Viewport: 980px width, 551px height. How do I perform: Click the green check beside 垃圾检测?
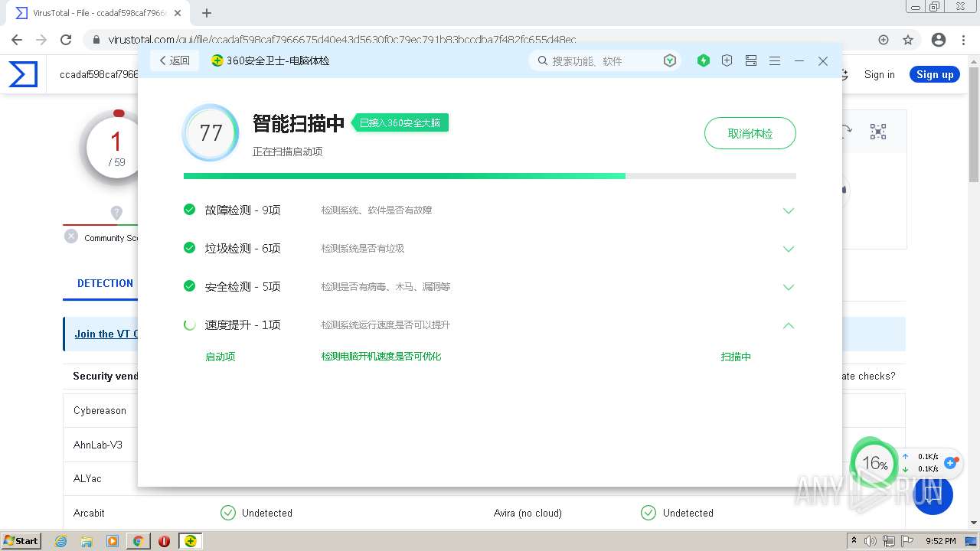[x=190, y=247]
